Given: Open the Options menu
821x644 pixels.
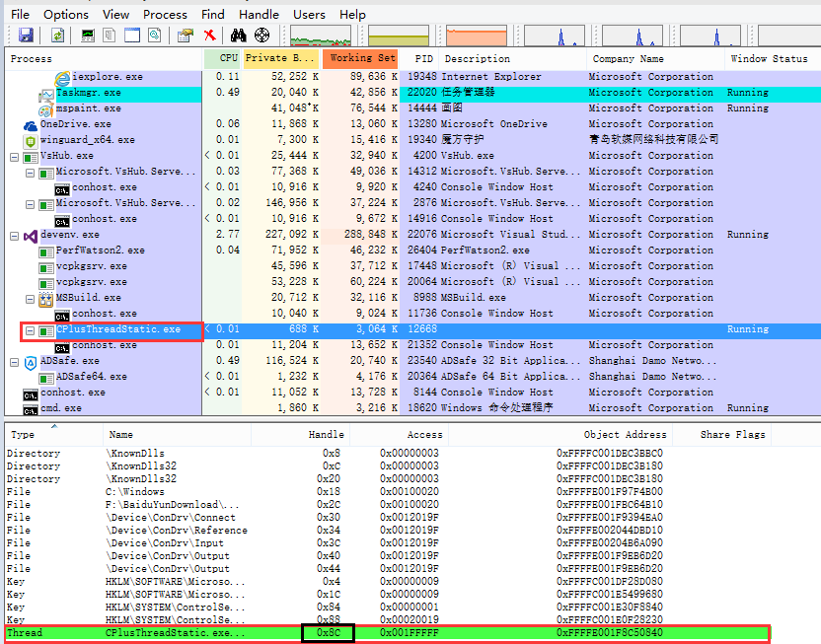Looking at the screenshot, I should coord(66,15).
